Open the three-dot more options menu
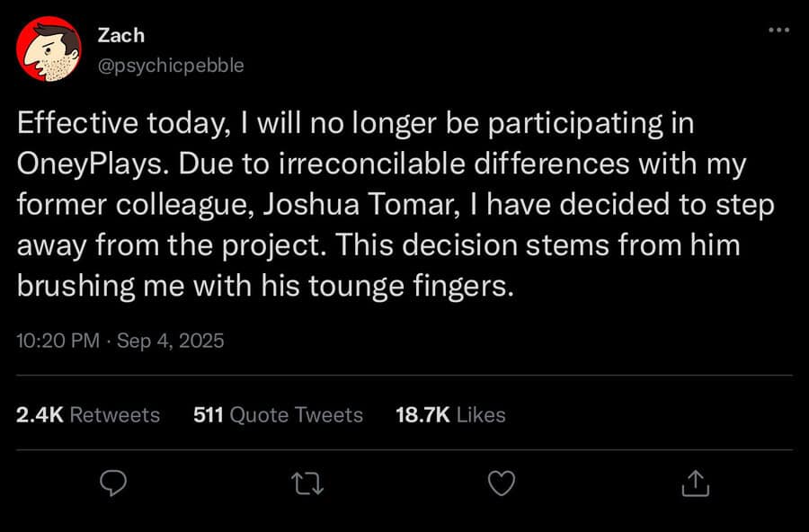809x532 pixels. point(778,30)
